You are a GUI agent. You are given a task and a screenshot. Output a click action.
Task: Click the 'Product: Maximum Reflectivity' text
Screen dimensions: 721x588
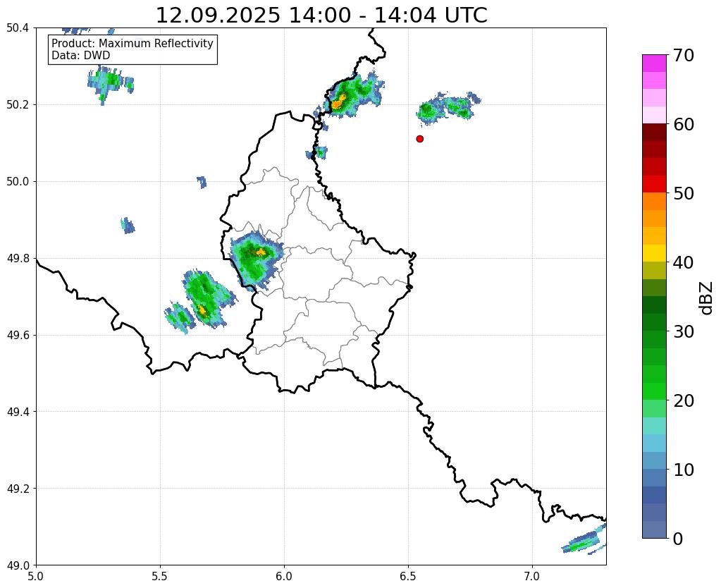(133, 44)
